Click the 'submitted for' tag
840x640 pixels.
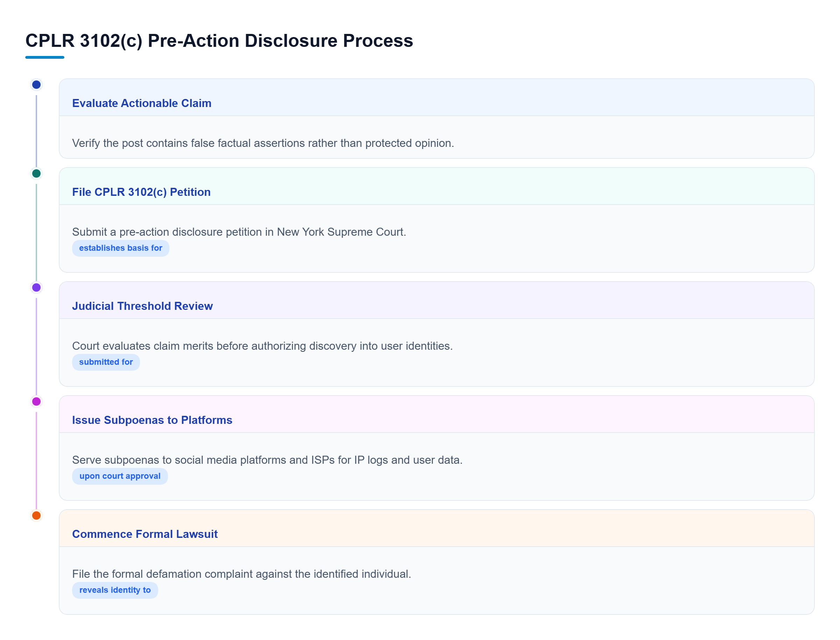pyautogui.click(x=106, y=362)
